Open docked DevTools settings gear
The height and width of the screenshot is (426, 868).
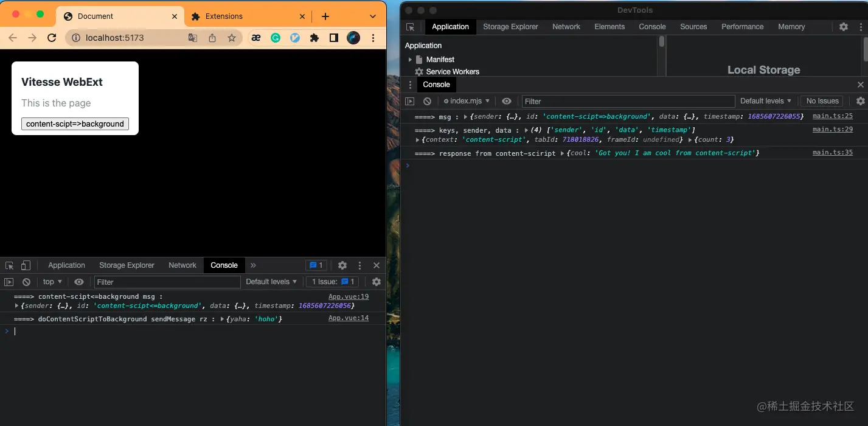pos(342,265)
